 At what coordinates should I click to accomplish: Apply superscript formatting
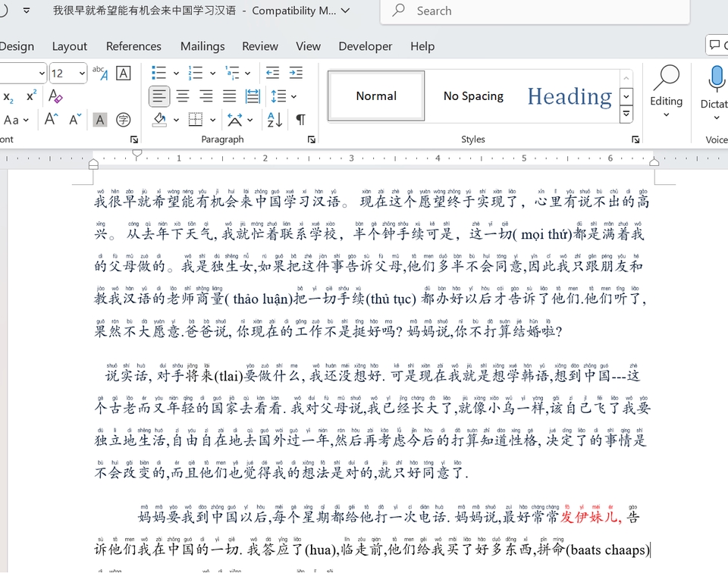(x=31, y=96)
